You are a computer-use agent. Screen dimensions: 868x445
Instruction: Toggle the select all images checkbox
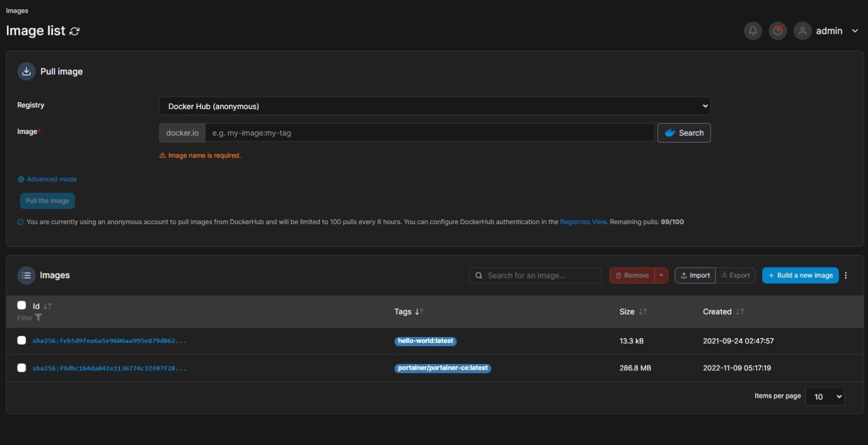click(22, 305)
